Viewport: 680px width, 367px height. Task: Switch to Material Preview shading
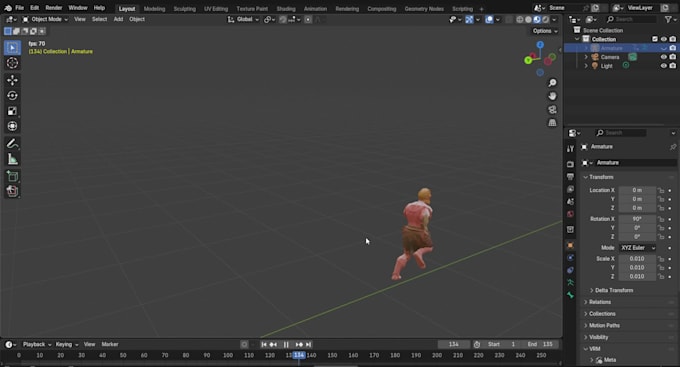tap(537, 20)
